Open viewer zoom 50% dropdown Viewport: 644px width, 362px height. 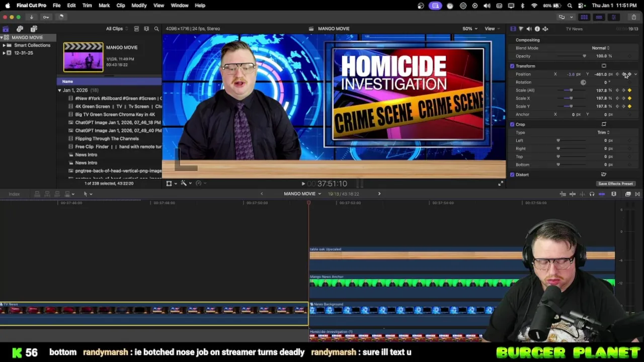(470, 29)
